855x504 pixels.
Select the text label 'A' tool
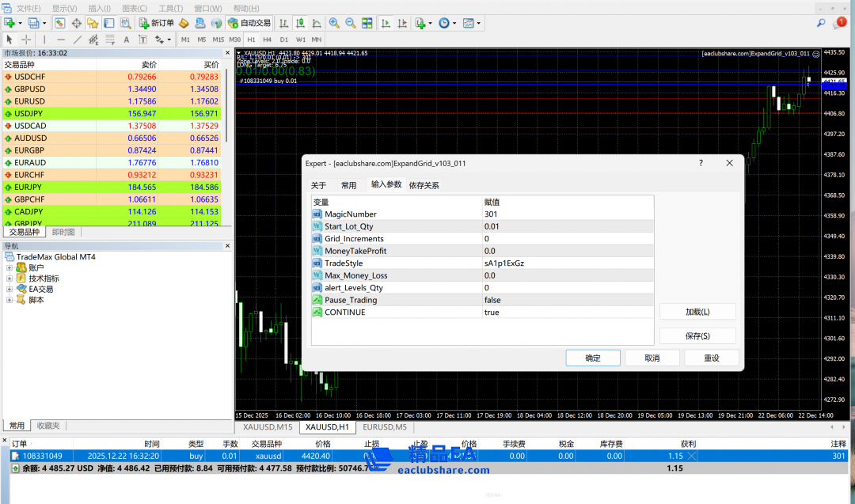[x=127, y=40]
